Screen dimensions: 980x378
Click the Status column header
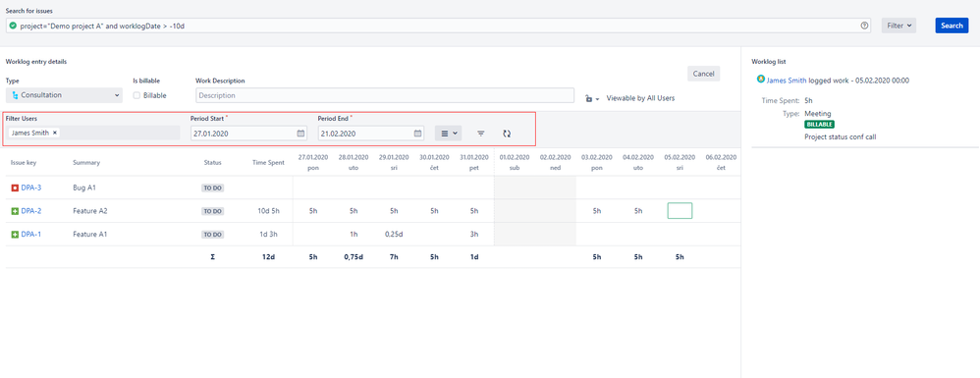pyautogui.click(x=212, y=162)
